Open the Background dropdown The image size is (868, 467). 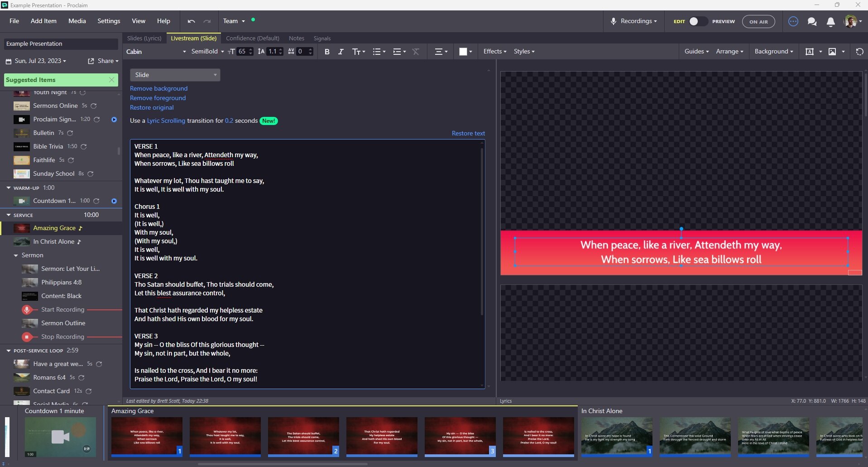tap(773, 51)
